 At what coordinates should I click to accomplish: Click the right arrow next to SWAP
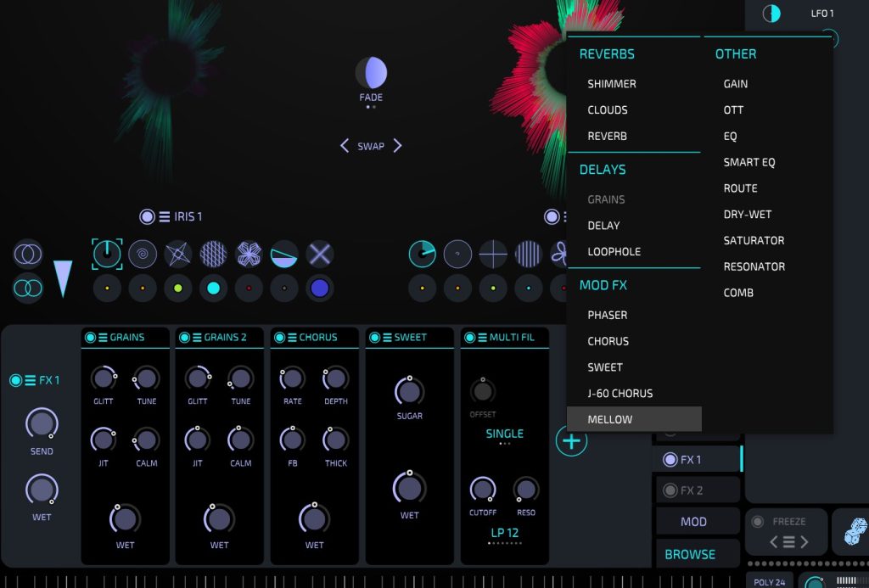pos(397,146)
